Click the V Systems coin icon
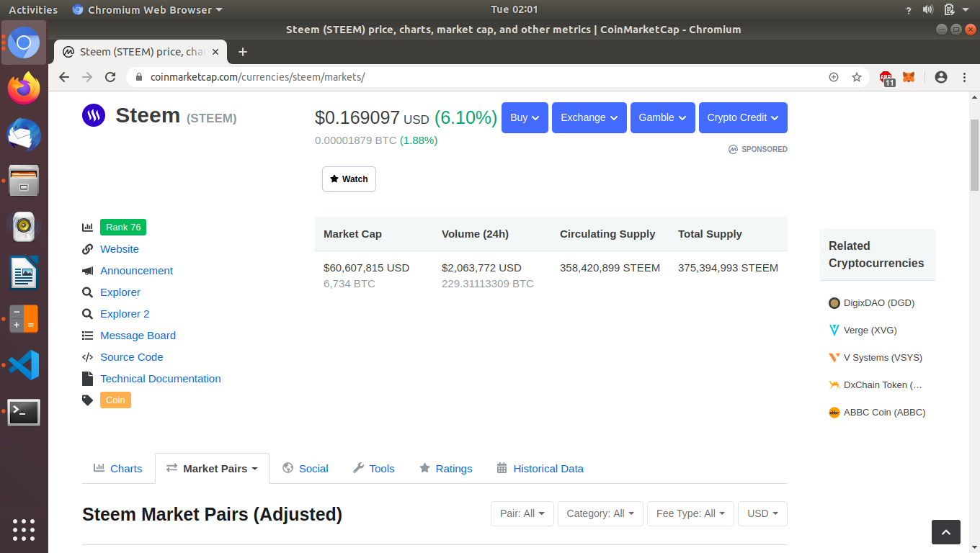 pyautogui.click(x=834, y=358)
